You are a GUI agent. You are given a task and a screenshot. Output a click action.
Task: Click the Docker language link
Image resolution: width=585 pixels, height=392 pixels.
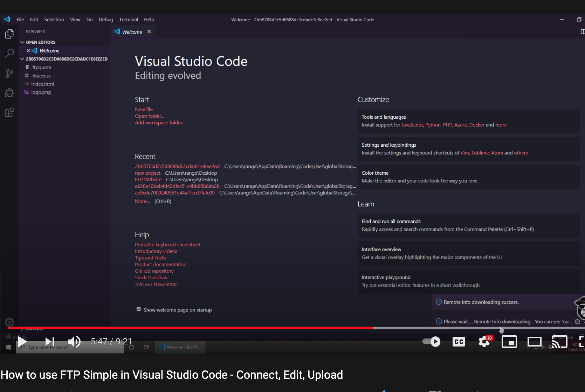pyautogui.click(x=477, y=125)
